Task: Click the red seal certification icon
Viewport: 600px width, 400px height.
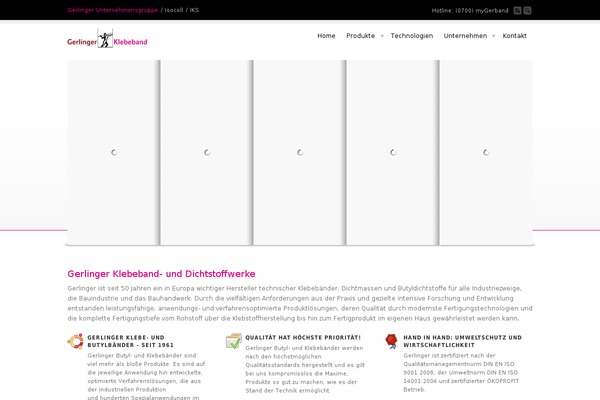Action: click(391, 341)
